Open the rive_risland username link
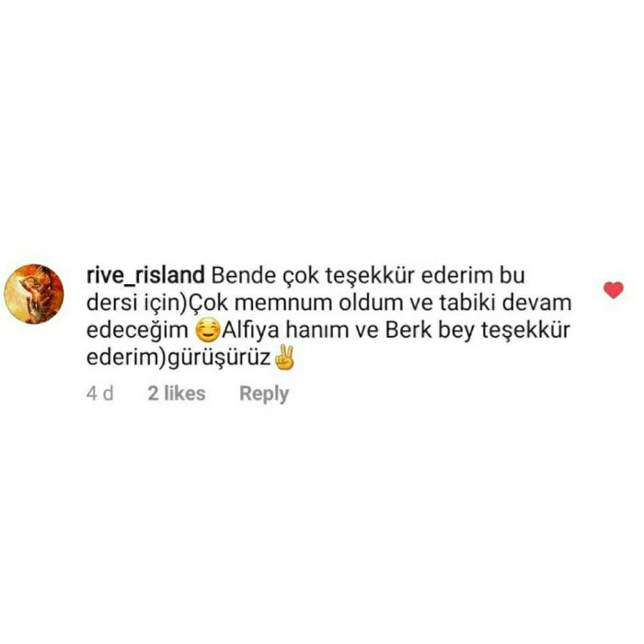644x644 pixels. (145, 276)
